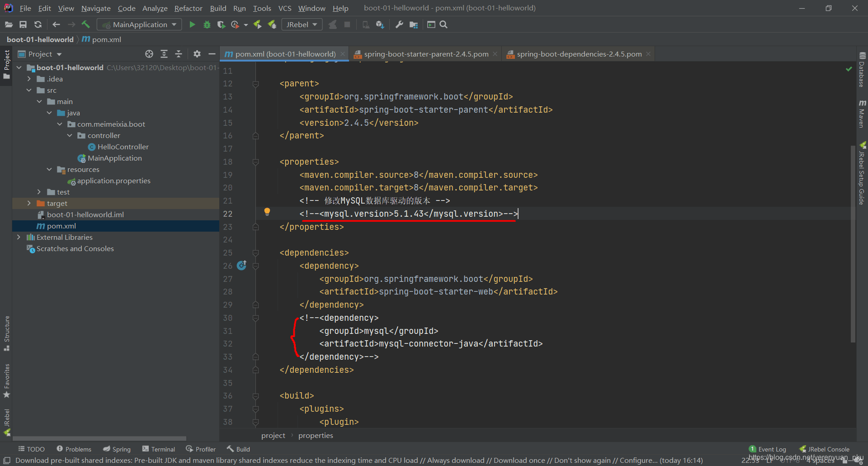Open the TODO tool window

(x=31, y=449)
